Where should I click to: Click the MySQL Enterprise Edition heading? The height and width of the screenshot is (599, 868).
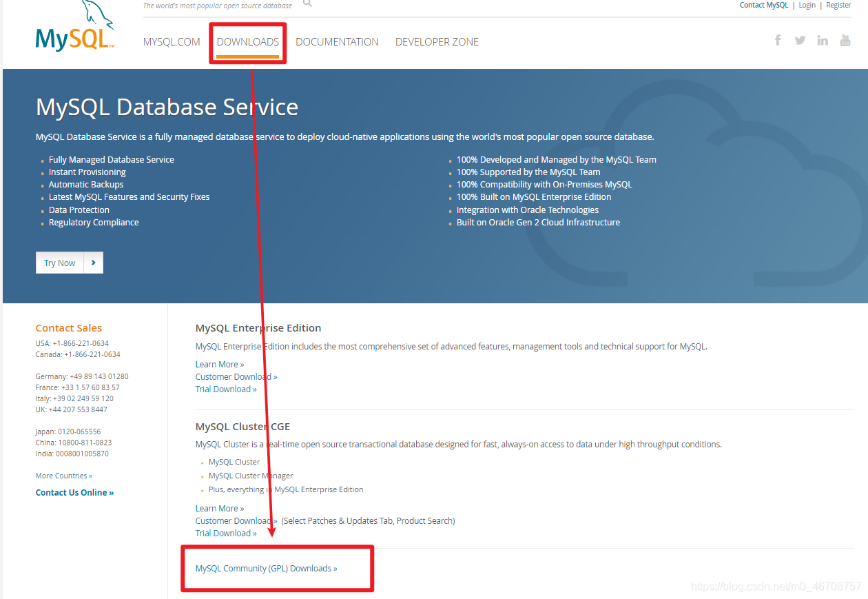point(258,327)
